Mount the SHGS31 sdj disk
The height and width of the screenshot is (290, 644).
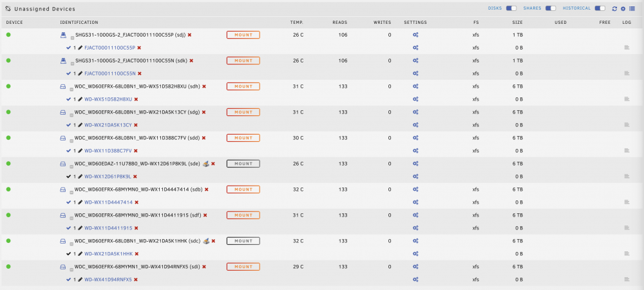tap(243, 35)
